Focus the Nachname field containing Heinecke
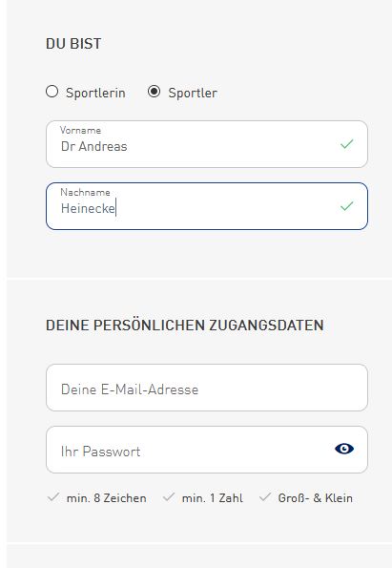Viewport: 392px width, 568px height. 207,206
